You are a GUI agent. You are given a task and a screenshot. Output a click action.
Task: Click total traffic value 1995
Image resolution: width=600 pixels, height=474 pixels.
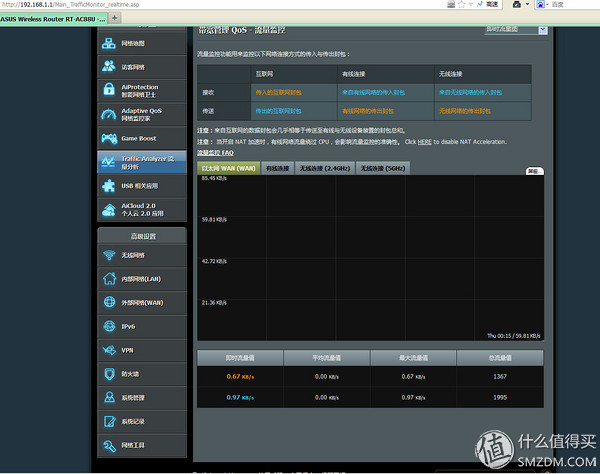click(500, 397)
